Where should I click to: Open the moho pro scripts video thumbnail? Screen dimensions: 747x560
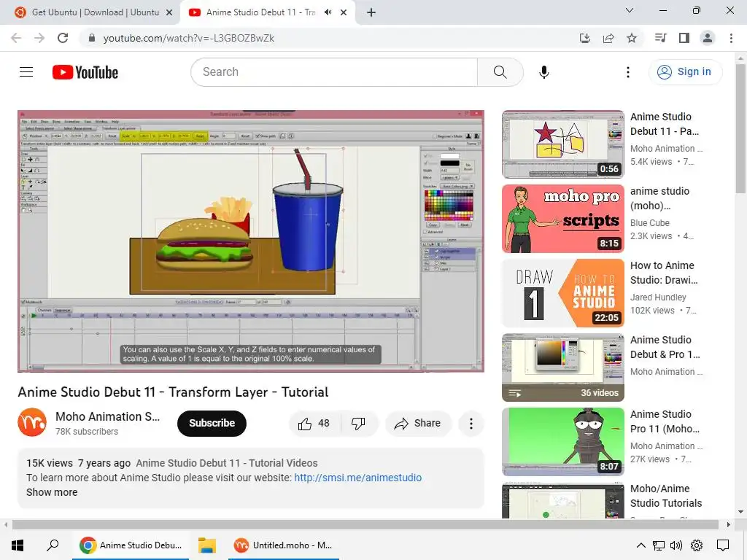coord(562,219)
